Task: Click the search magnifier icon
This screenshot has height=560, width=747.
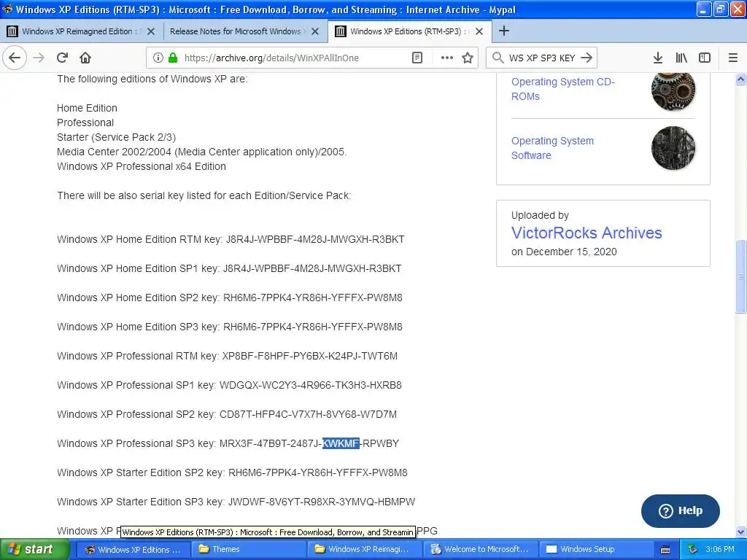Action: [x=498, y=58]
